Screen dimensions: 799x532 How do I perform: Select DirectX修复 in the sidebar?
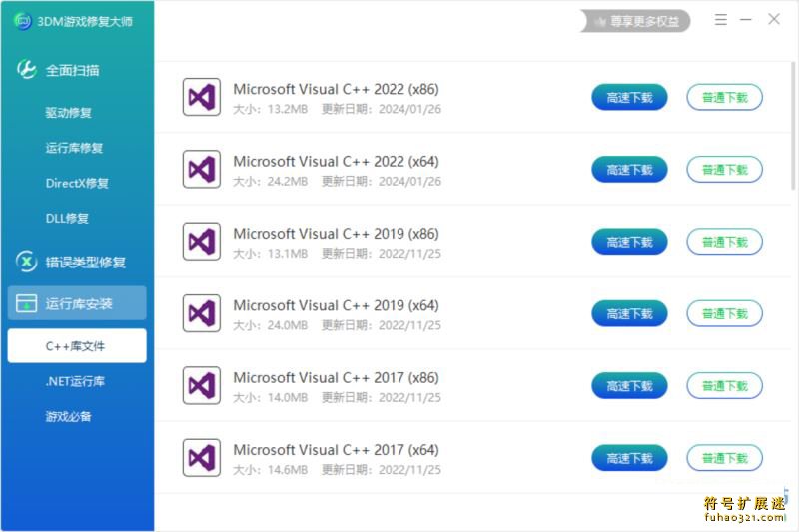coord(77,183)
